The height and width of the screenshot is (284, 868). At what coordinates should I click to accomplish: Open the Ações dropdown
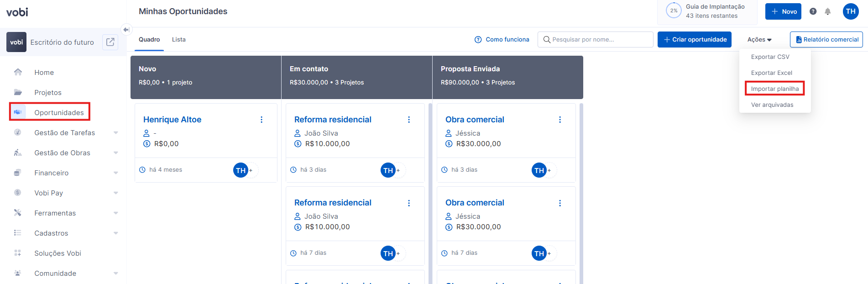click(x=759, y=40)
